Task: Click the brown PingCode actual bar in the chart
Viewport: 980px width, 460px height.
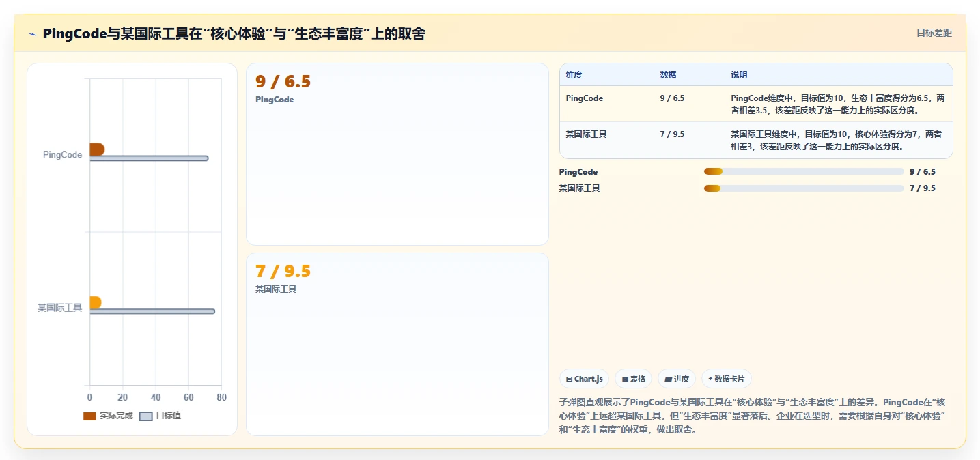Action: pyautogui.click(x=97, y=149)
